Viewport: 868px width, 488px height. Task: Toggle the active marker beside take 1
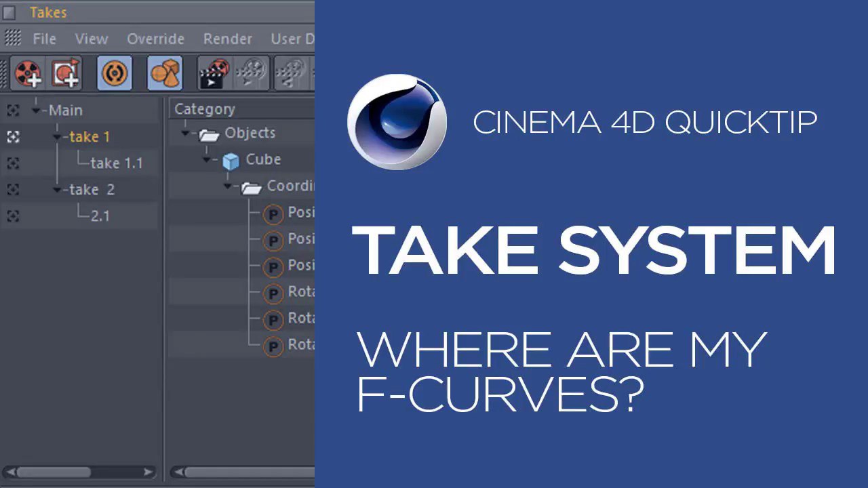tap(13, 137)
